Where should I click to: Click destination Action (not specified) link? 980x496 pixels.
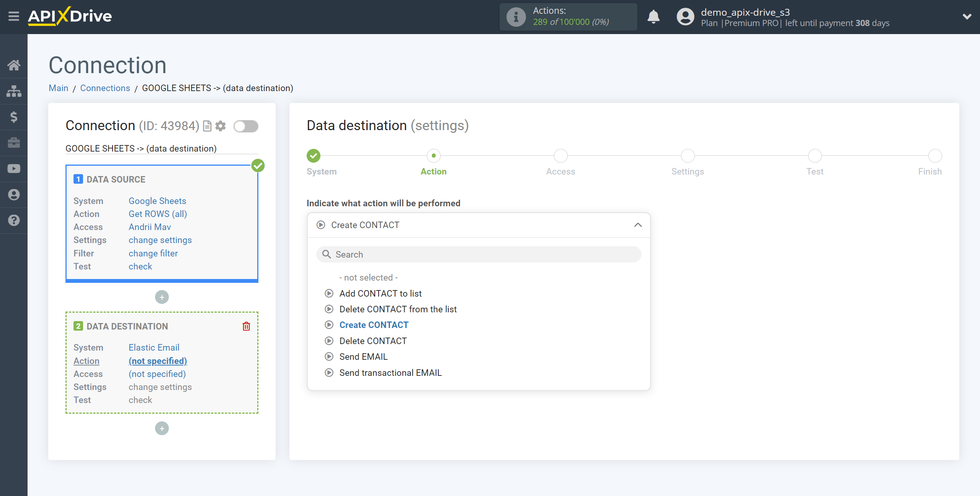(x=158, y=361)
